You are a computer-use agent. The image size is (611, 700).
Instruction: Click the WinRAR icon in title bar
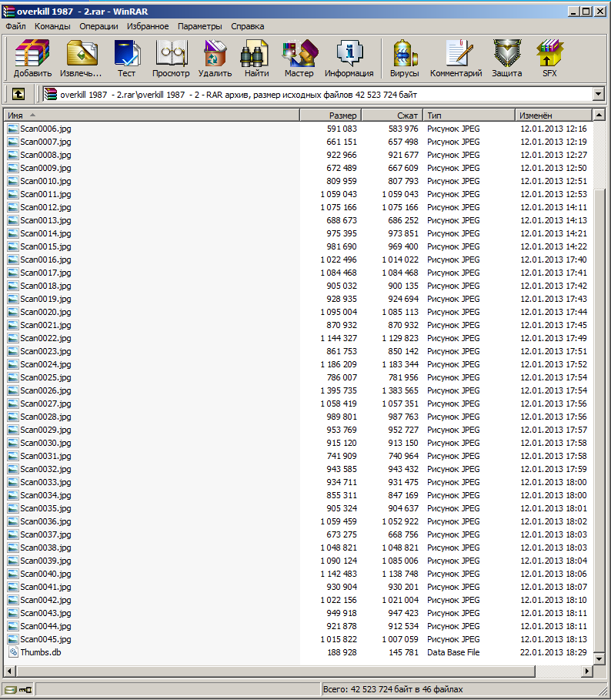[x=9, y=11]
